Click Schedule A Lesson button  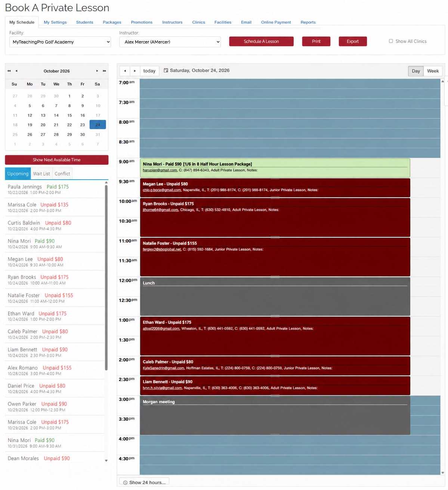(x=261, y=41)
